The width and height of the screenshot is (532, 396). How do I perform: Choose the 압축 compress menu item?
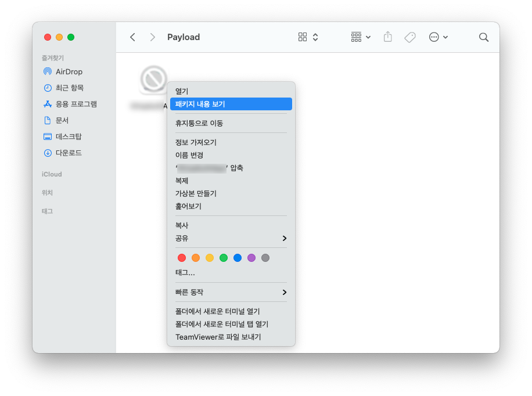point(231,168)
